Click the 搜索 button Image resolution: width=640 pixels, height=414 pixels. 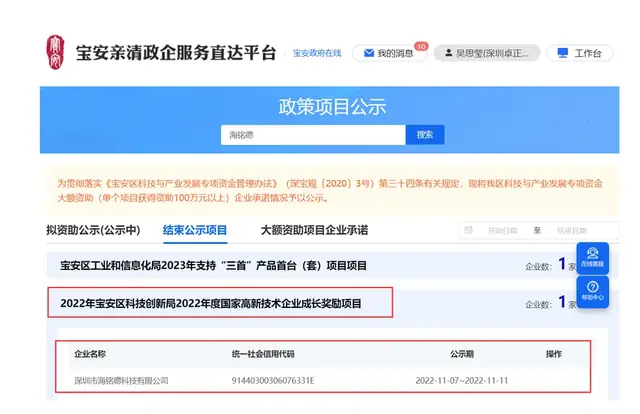point(425,135)
